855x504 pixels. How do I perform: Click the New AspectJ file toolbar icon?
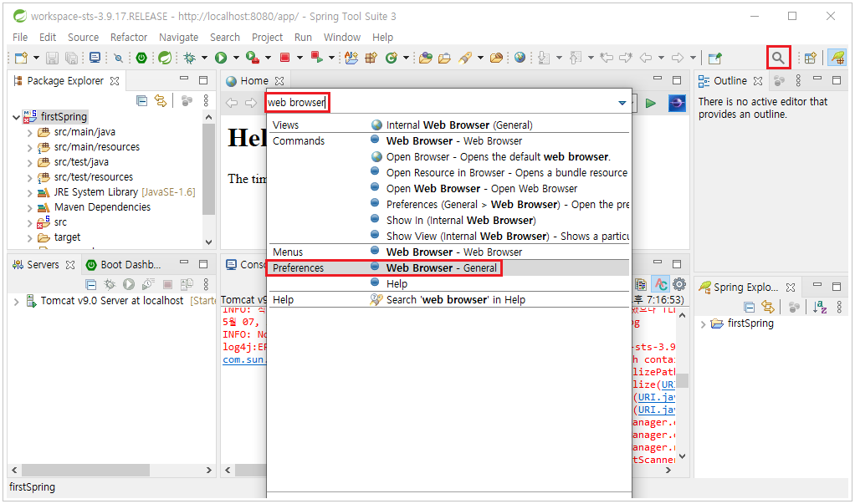point(351,57)
